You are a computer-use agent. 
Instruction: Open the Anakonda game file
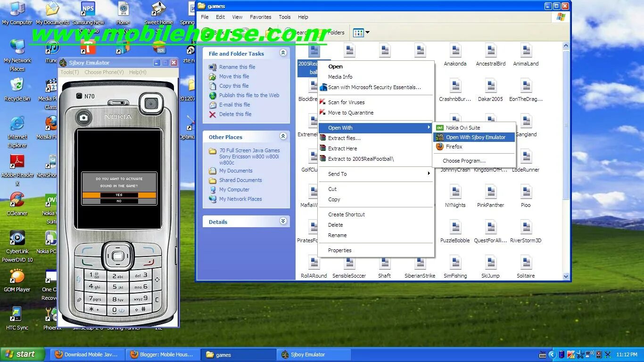coord(455,55)
